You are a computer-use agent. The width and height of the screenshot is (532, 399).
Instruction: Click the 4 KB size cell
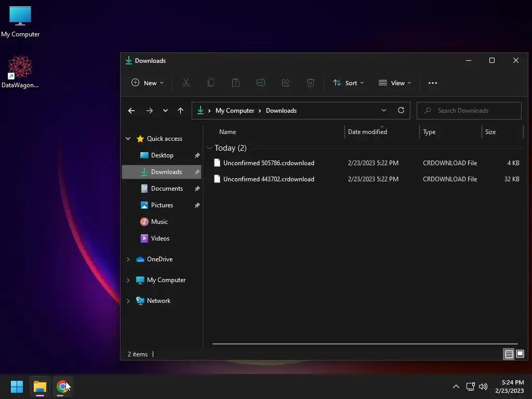[x=513, y=163]
